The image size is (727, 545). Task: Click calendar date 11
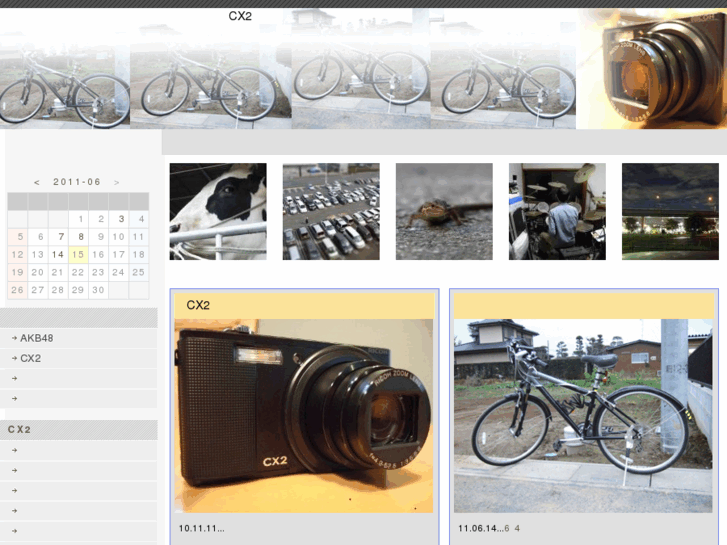[138, 237]
